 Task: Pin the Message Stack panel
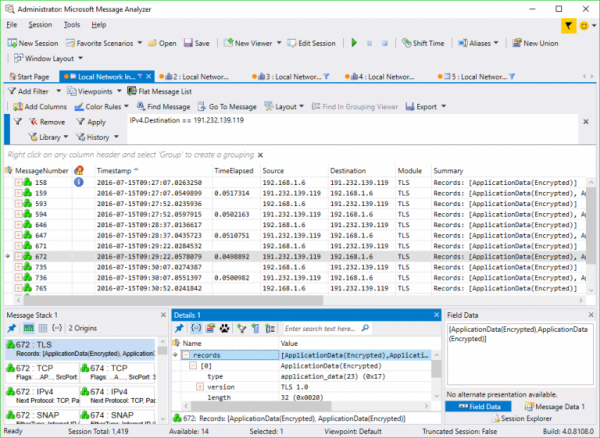(x=12, y=328)
